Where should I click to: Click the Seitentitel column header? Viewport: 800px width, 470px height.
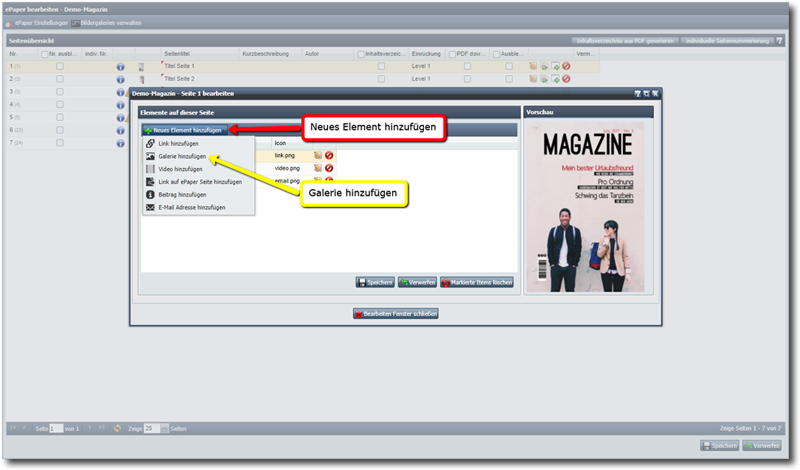[199, 54]
